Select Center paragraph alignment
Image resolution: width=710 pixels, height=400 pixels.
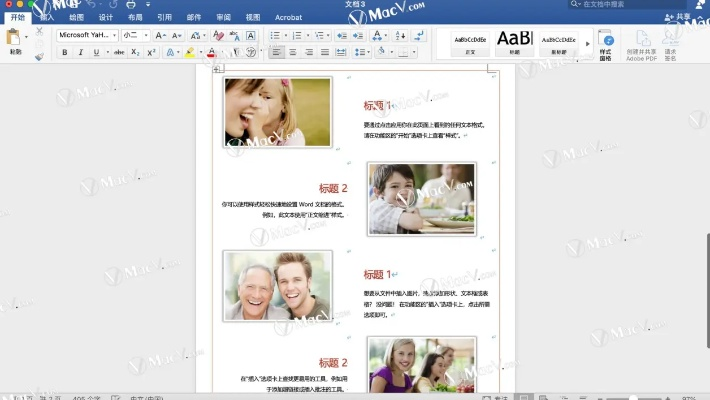coord(293,53)
